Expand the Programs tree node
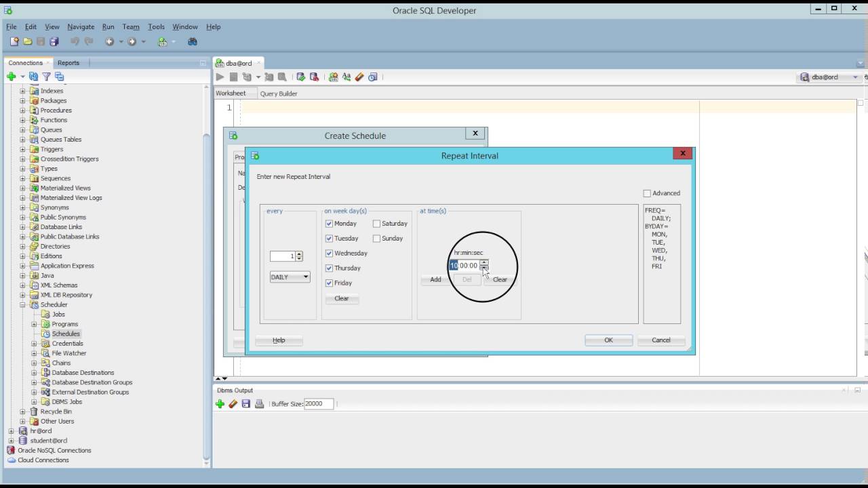The image size is (868, 488). 34,324
